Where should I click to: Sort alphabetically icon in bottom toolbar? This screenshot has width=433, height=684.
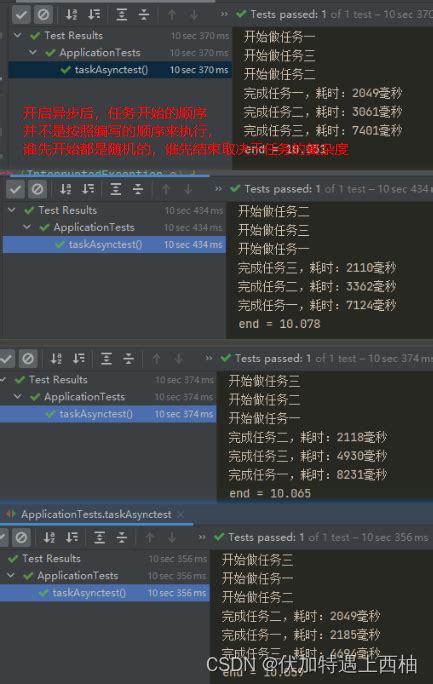coord(49,537)
